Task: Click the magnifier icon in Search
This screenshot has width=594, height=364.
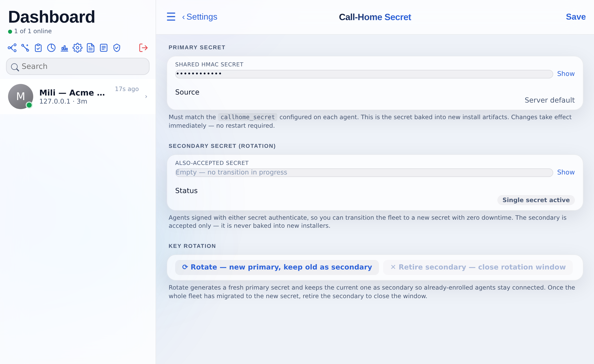Action: 15,67
